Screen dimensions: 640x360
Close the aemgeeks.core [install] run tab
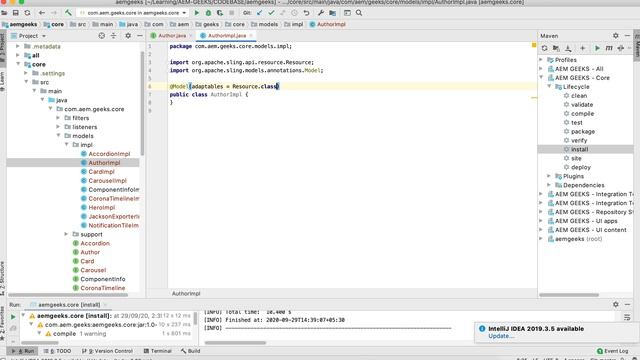(105, 305)
